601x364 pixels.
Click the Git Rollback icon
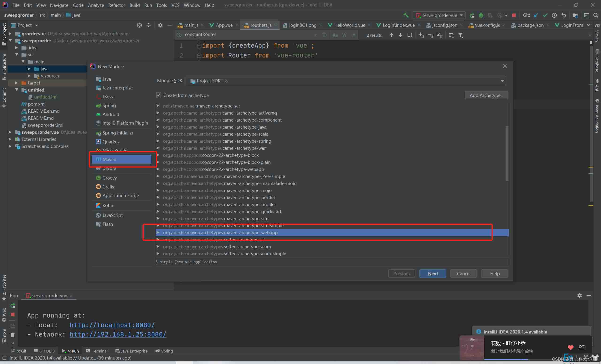pos(563,15)
